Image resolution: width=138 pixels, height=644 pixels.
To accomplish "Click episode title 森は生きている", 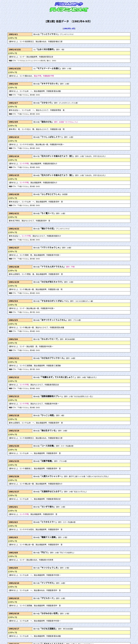I will [x=49, y=431].
